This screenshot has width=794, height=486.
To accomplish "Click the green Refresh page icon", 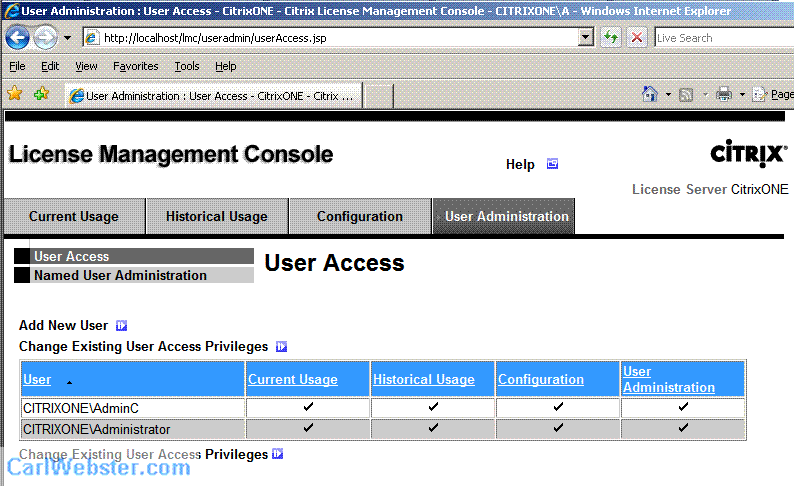I will tap(611, 37).
